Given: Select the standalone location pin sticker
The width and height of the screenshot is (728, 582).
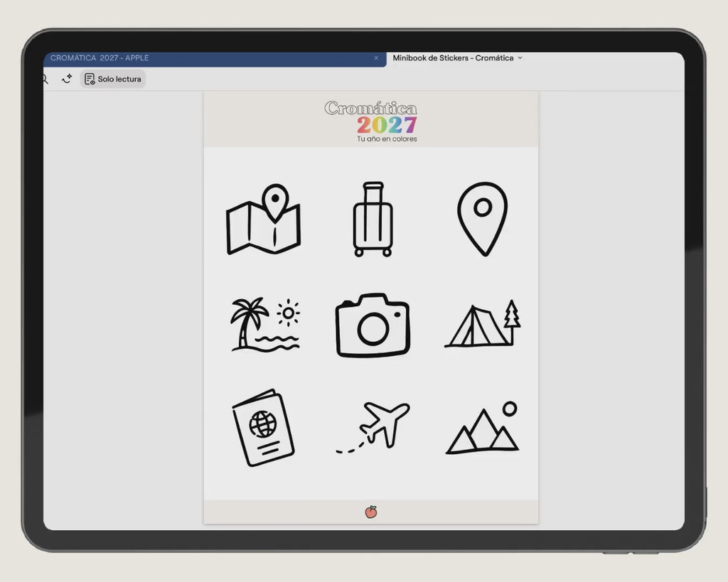Looking at the screenshot, I should (x=483, y=219).
